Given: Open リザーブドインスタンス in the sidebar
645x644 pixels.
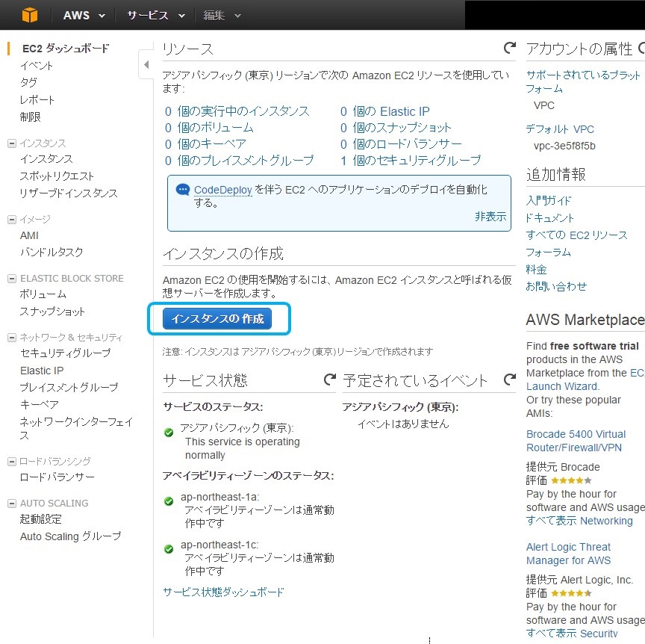Looking at the screenshot, I should point(69,193).
